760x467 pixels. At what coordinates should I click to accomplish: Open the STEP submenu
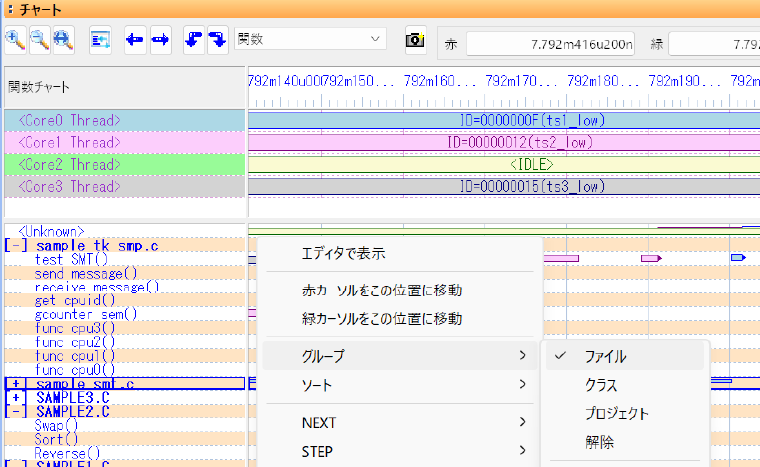pyautogui.click(x=400, y=451)
